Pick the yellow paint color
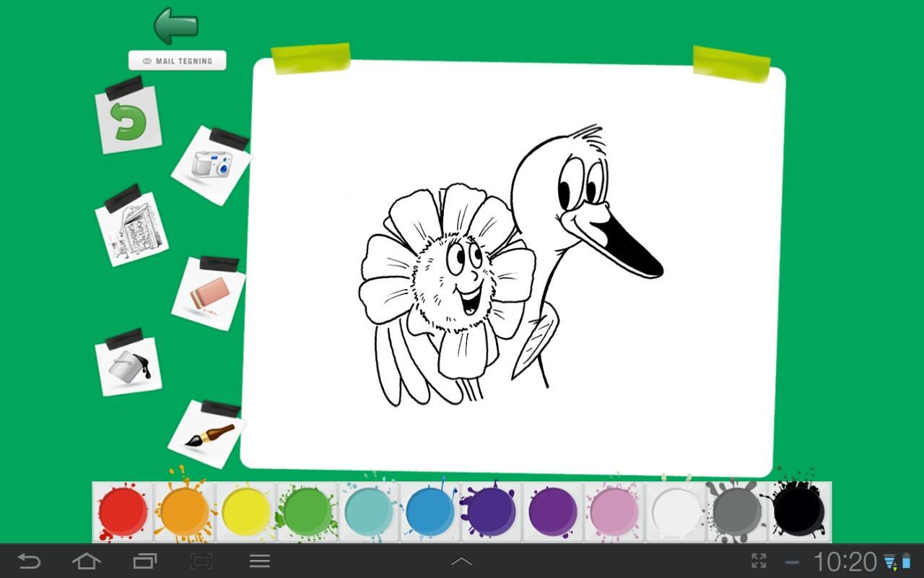This screenshot has height=578, width=924. click(x=245, y=512)
